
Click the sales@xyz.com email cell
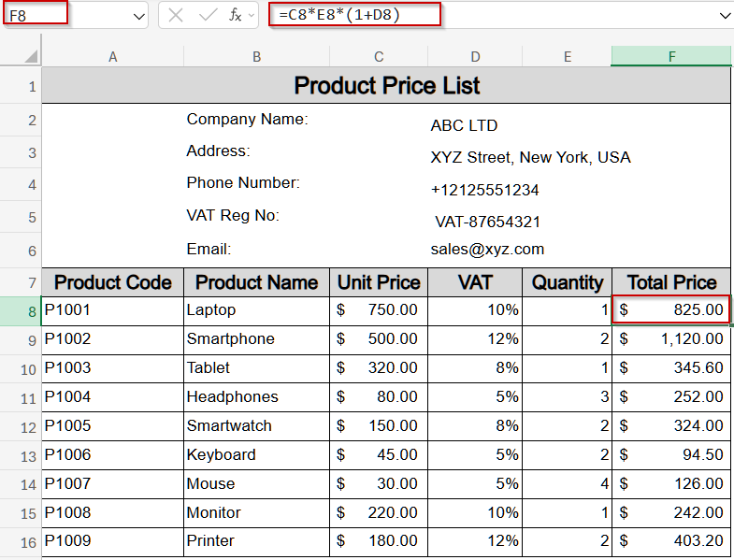coord(486,250)
